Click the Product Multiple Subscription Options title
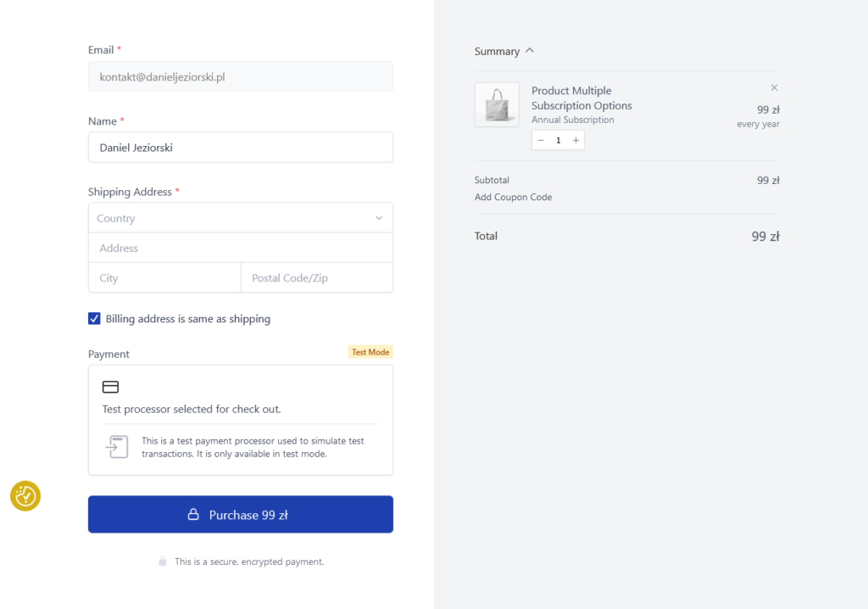 coord(581,98)
